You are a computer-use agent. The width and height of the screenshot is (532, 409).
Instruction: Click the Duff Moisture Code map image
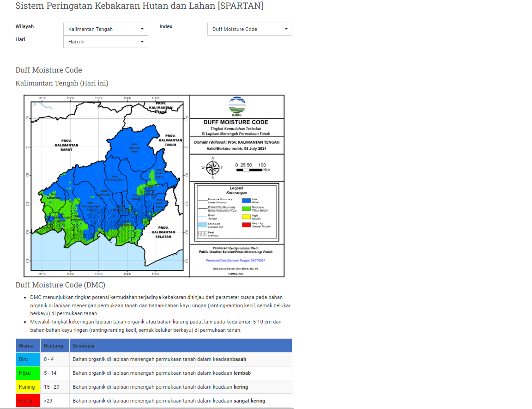click(154, 186)
